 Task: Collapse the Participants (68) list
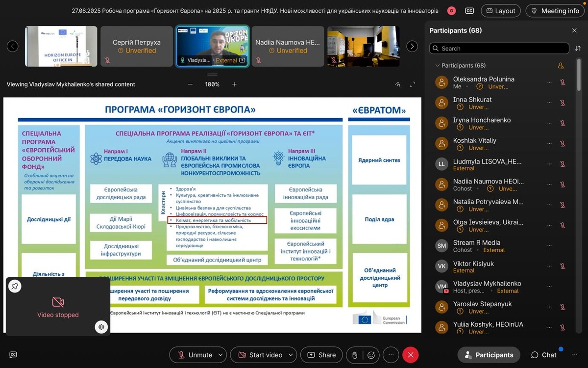click(x=438, y=65)
